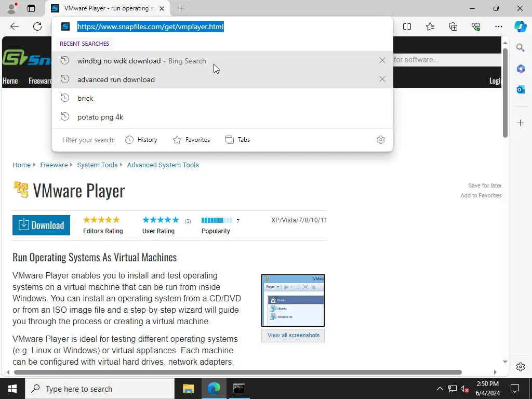The image size is (532, 399).
Task: Click View all screenshots button
Action: tap(293, 335)
